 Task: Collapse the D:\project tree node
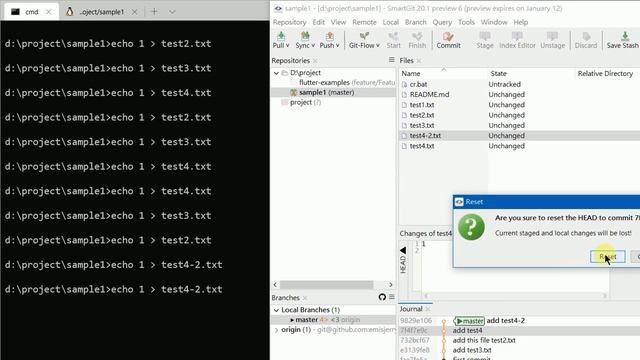276,73
